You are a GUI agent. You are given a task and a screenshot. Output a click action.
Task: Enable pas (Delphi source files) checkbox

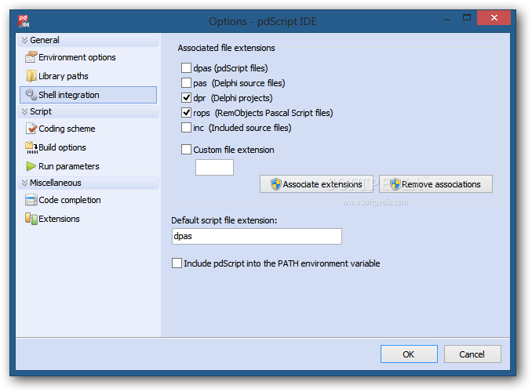(186, 83)
